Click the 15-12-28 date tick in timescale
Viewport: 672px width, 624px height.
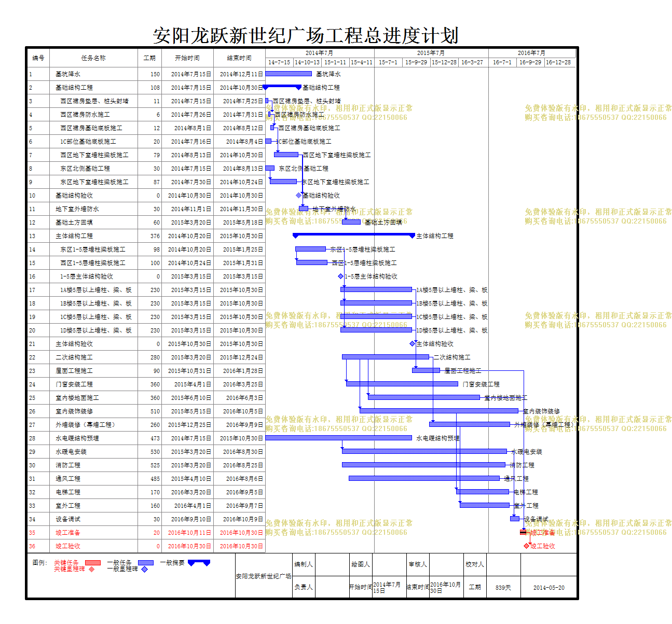445,62
